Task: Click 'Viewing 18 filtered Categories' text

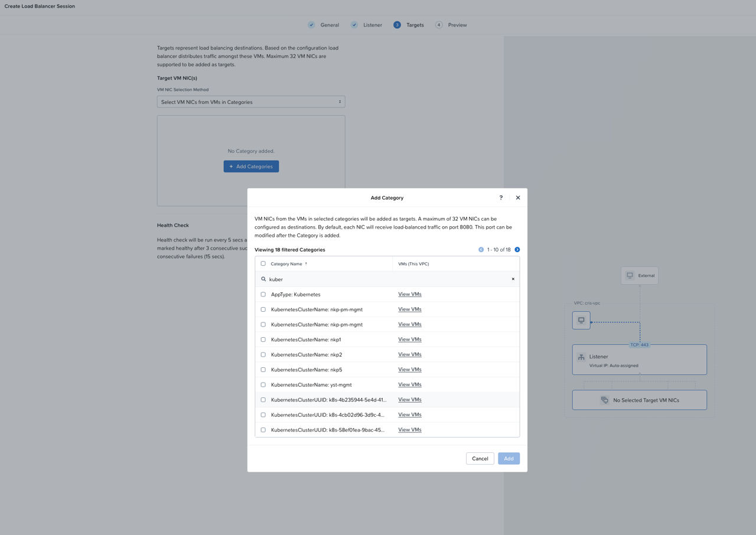Action: tap(290, 250)
